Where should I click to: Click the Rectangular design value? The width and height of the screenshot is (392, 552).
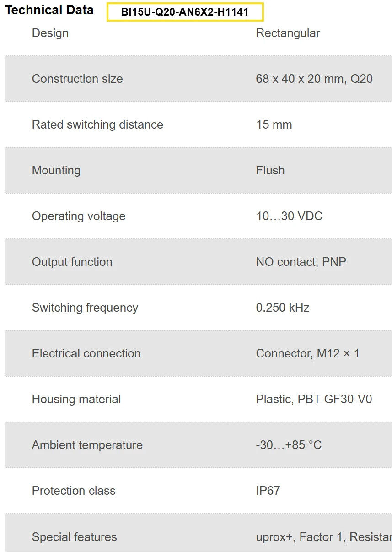click(x=288, y=33)
